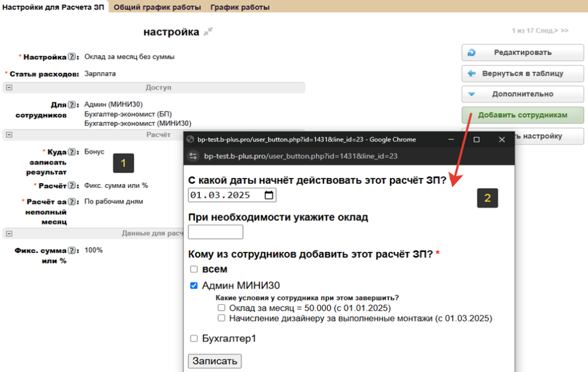This screenshot has height=372, width=588.
Task: Click the help icon next to Куда записать результат
Action: tap(72, 152)
